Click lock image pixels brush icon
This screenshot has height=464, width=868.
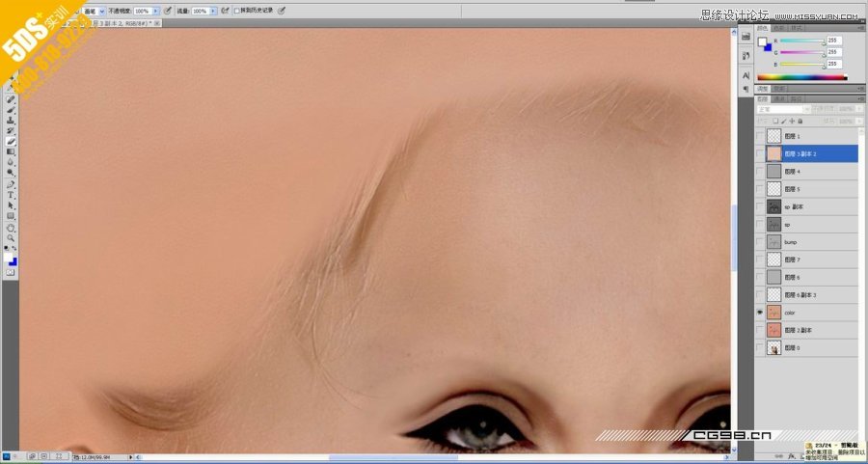pos(784,121)
